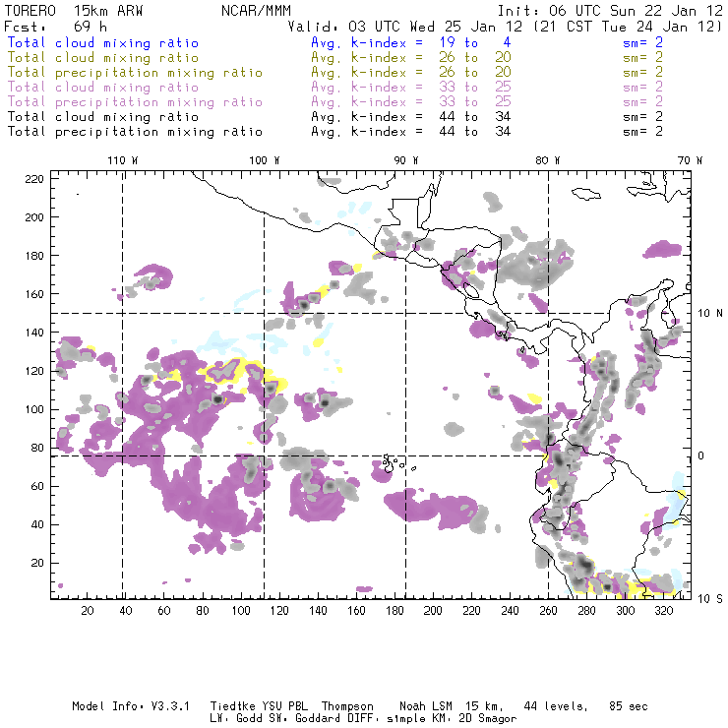Select the 'NCAR/MMM' header label
Screen dimensions: 728x728
tap(256, 11)
